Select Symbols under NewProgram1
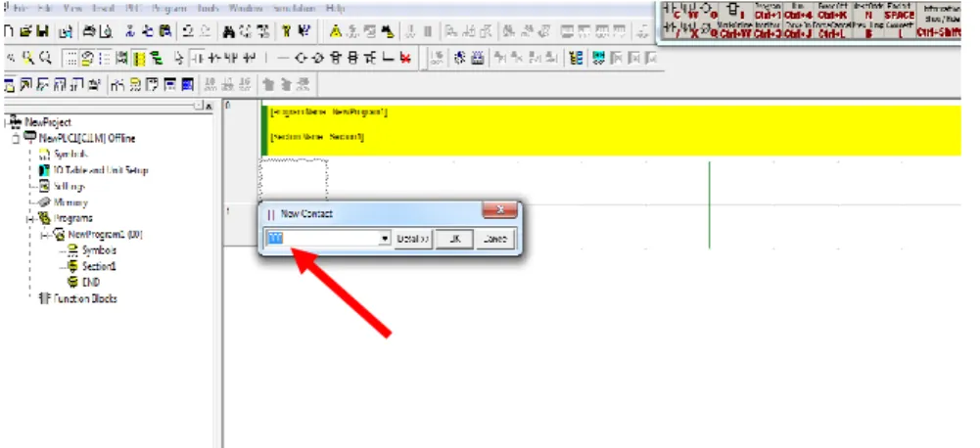980x448 pixels. [100, 250]
